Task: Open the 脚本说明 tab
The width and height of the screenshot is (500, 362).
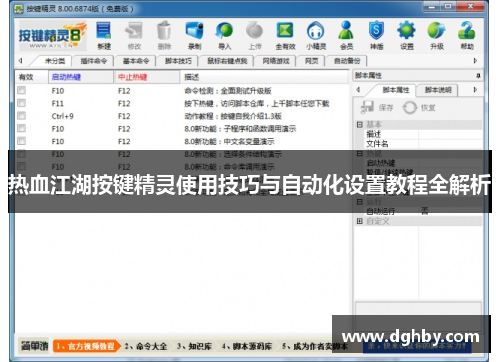Action: (438, 90)
